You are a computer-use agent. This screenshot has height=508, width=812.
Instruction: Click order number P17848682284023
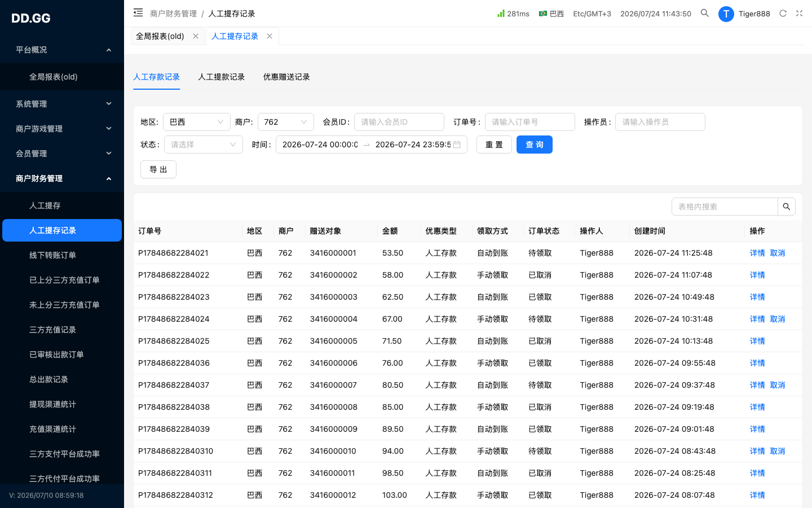coord(174,297)
